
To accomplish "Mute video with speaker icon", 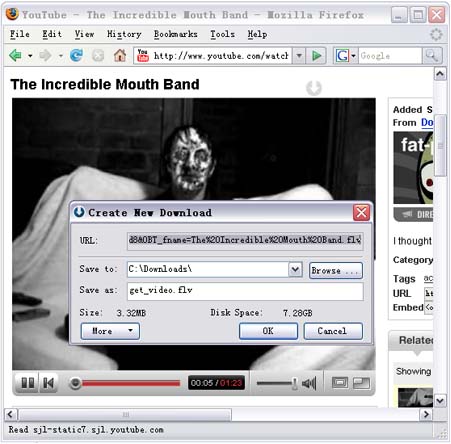I will pos(309,383).
